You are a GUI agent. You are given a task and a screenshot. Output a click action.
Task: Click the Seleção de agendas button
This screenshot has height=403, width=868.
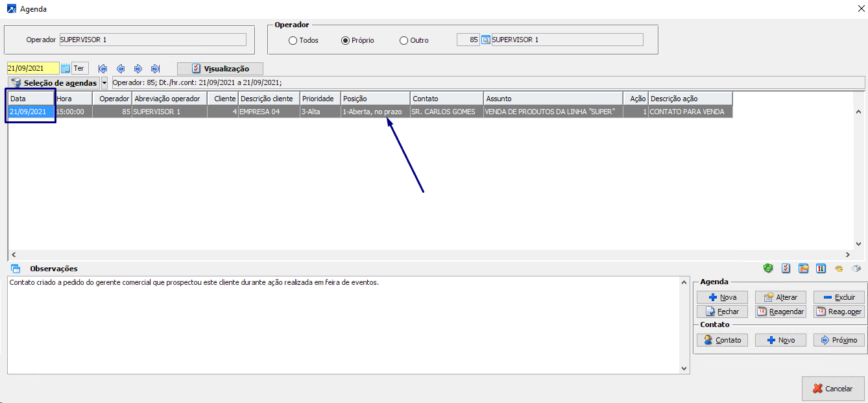pos(54,83)
